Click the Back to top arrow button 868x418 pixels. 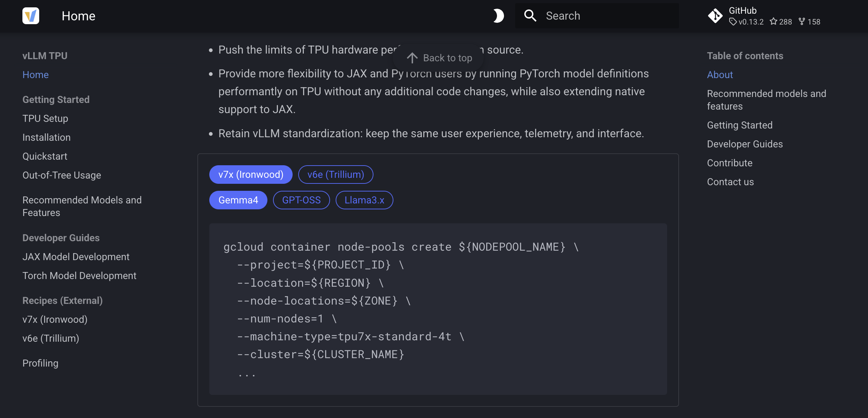coord(439,58)
